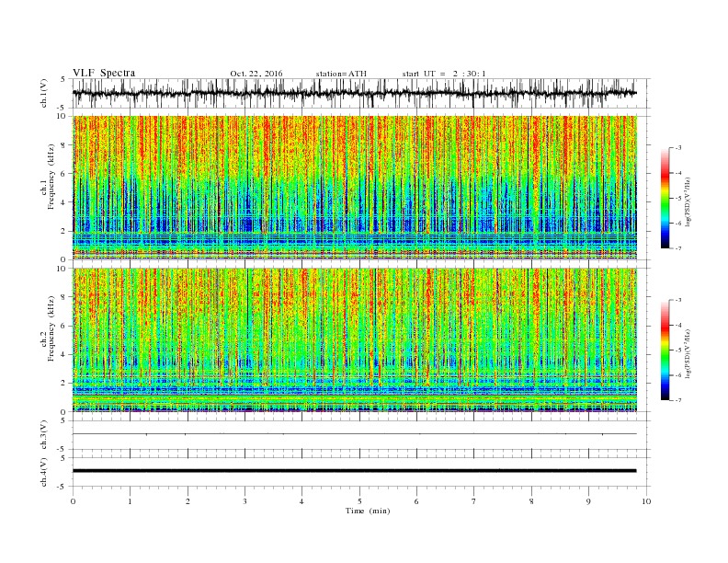The height and width of the screenshot is (563, 728).
Task: Click the "6" kHz tick on the ch.2 spectrogram axis
Action: click(63, 326)
